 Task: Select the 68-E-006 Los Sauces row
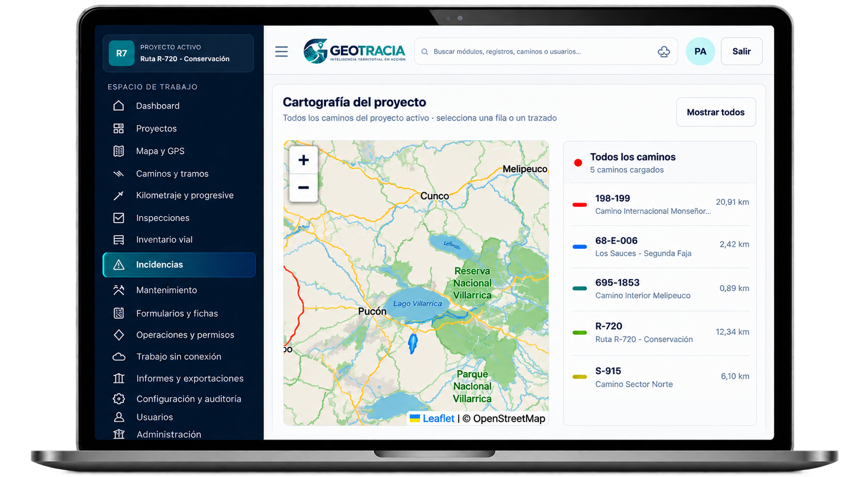point(660,247)
